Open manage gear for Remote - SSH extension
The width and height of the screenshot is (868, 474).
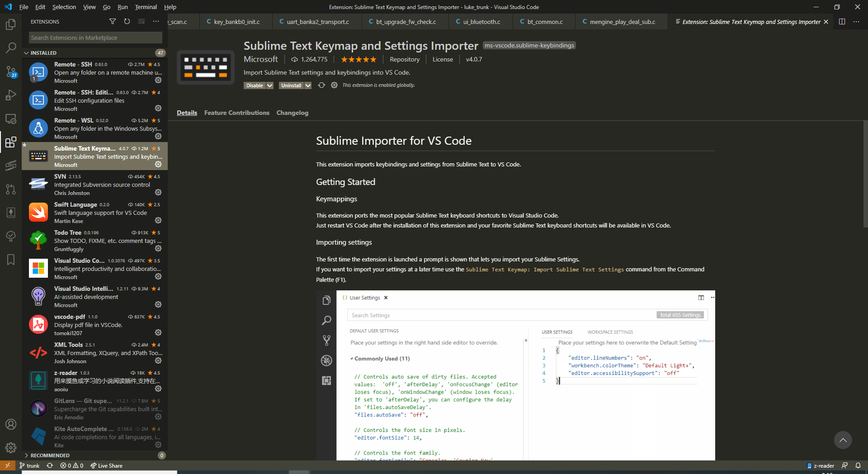point(158,80)
